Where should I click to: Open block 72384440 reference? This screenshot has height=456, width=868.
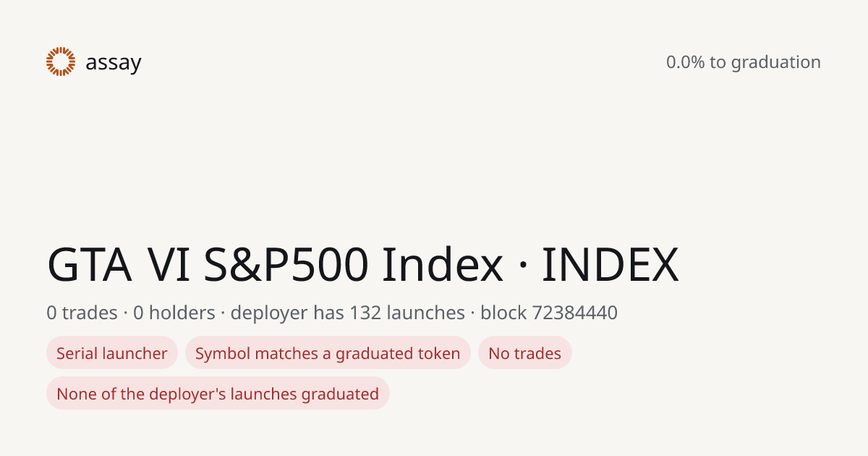(x=549, y=313)
